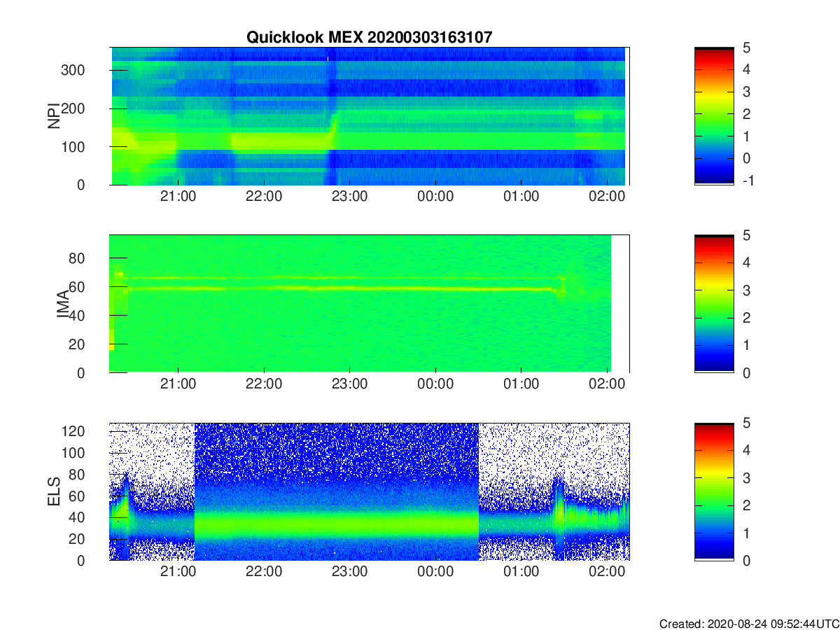Click the 02:00 tick under IMA panel
This screenshot has width=840, height=630.
pos(607,384)
